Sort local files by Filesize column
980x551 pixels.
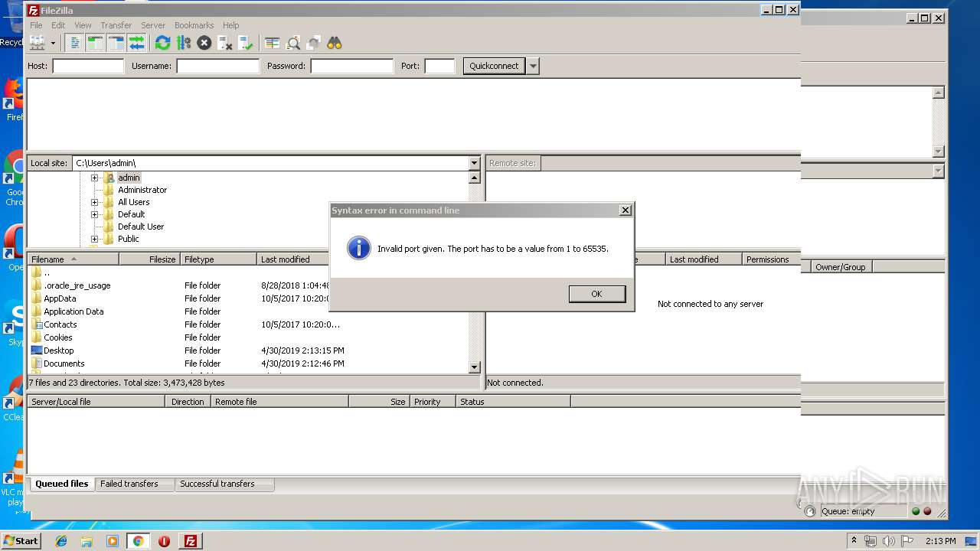(149, 259)
